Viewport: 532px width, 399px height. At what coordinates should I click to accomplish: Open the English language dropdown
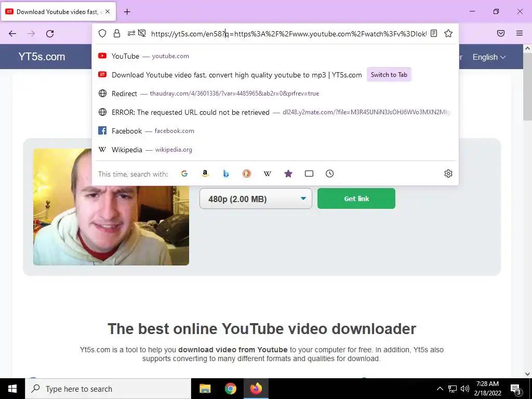pyautogui.click(x=489, y=57)
